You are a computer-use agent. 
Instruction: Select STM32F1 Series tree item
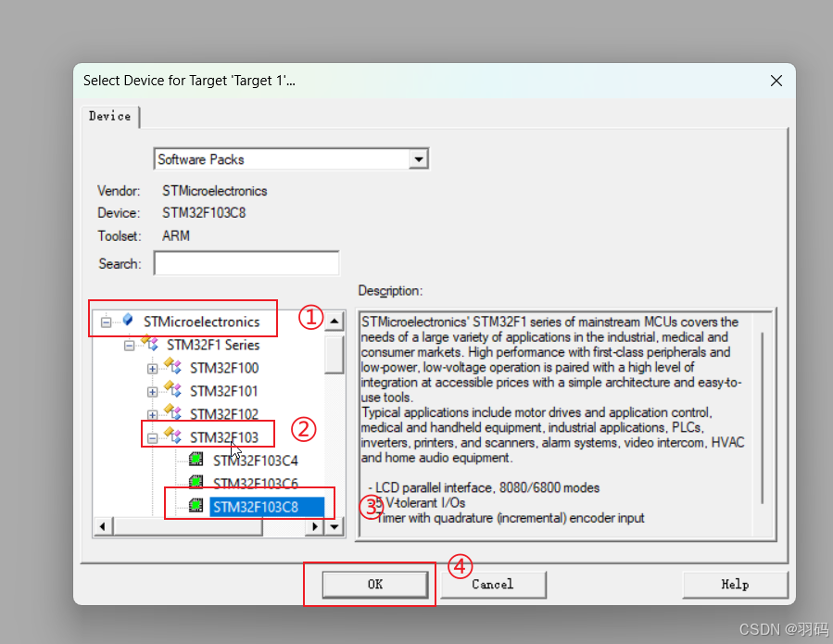(x=213, y=346)
